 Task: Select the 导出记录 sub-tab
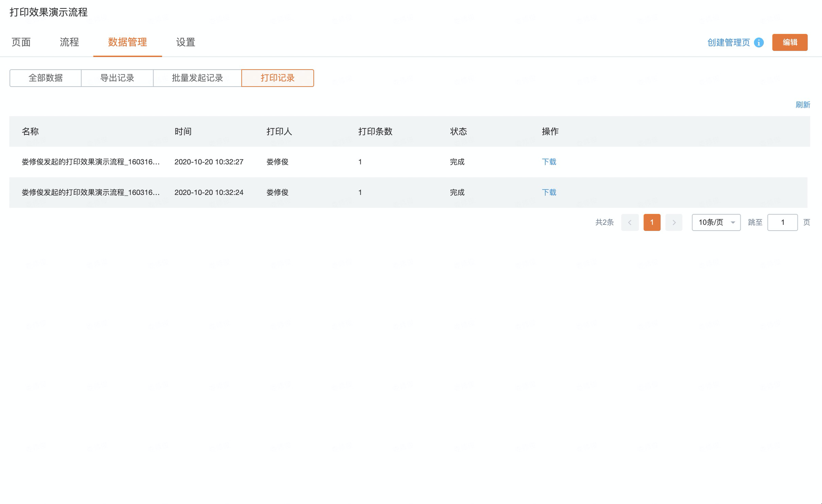(x=117, y=78)
